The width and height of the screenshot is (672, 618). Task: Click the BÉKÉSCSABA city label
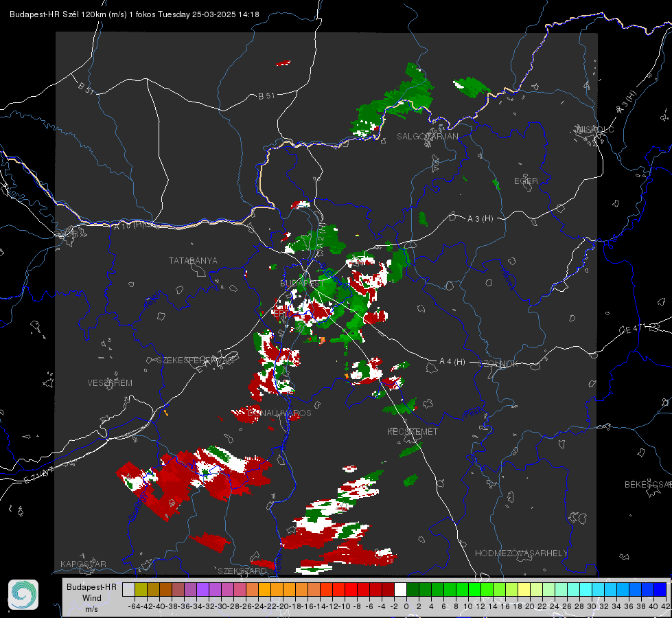[648, 485]
